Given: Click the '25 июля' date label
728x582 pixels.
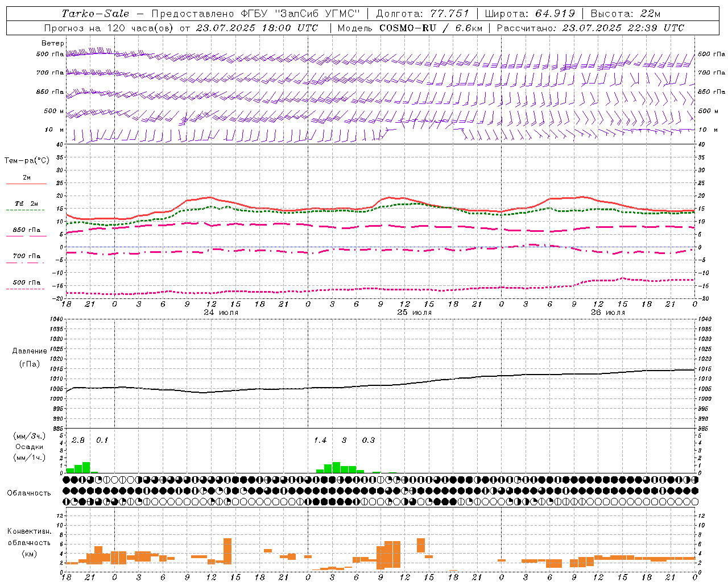Looking at the screenshot, I should coord(414,313).
